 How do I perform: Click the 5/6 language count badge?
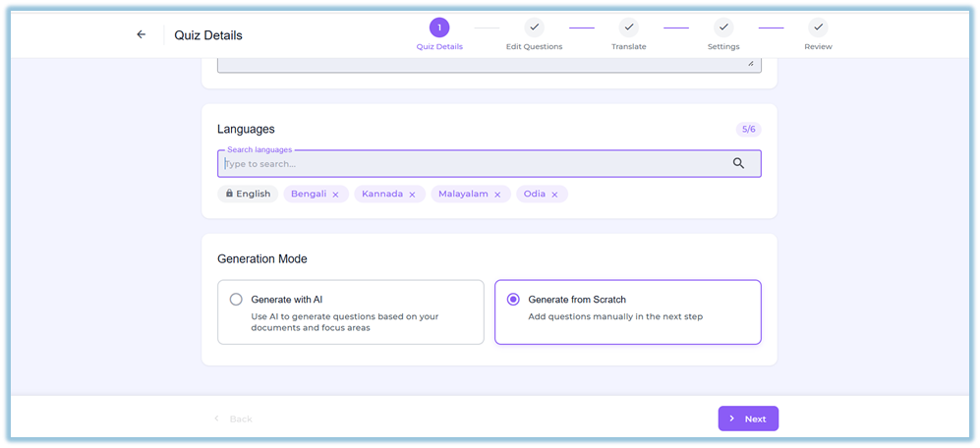point(749,130)
